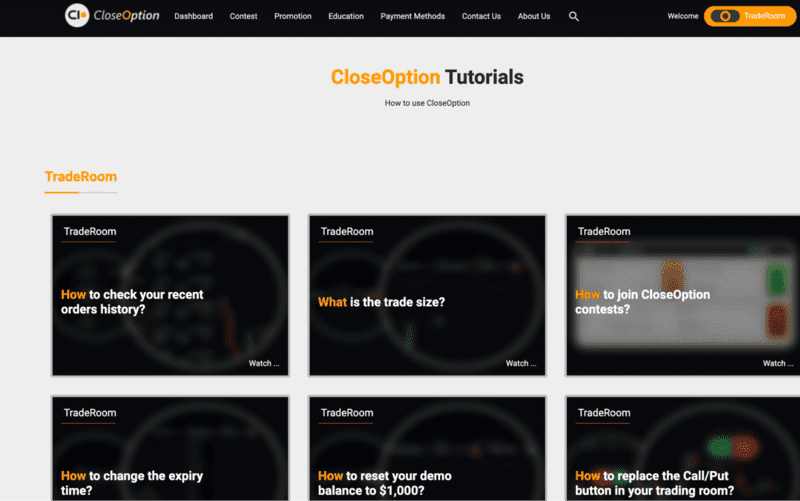The height and width of the screenshot is (501, 800).
Task: Click the CloseOption logo icon
Action: [77, 15]
